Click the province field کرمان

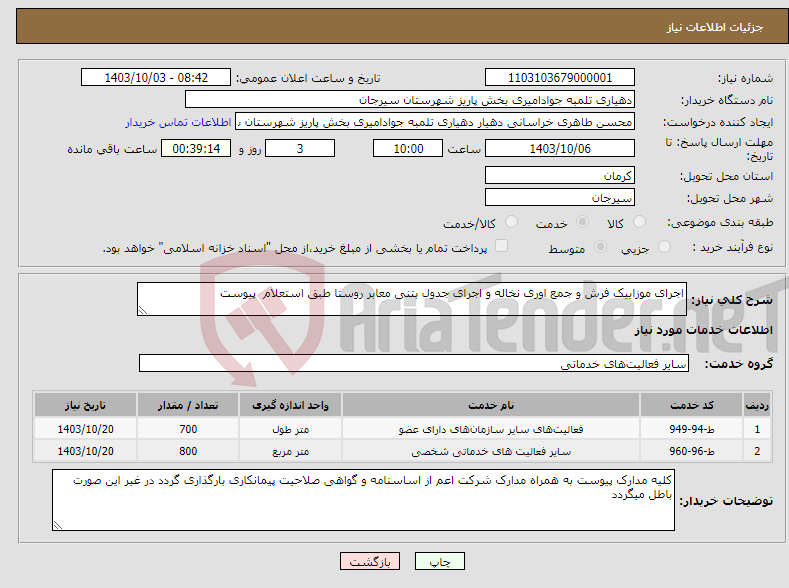(x=560, y=176)
